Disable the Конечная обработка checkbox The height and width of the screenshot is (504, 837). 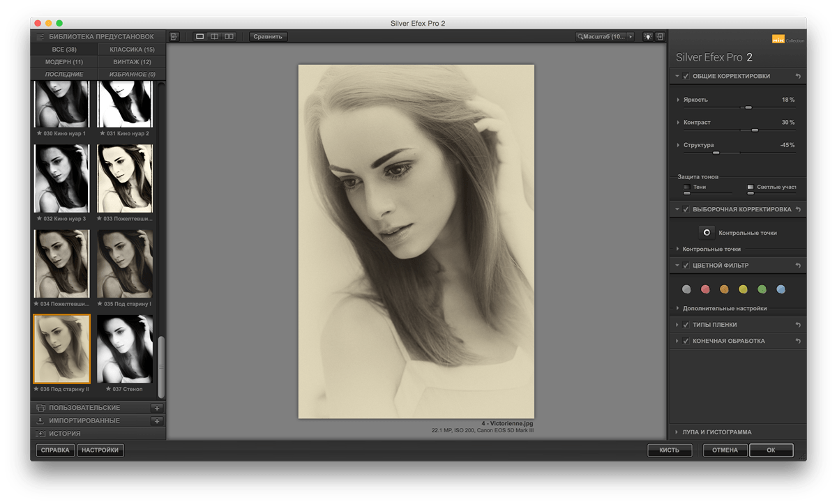click(686, 341)
